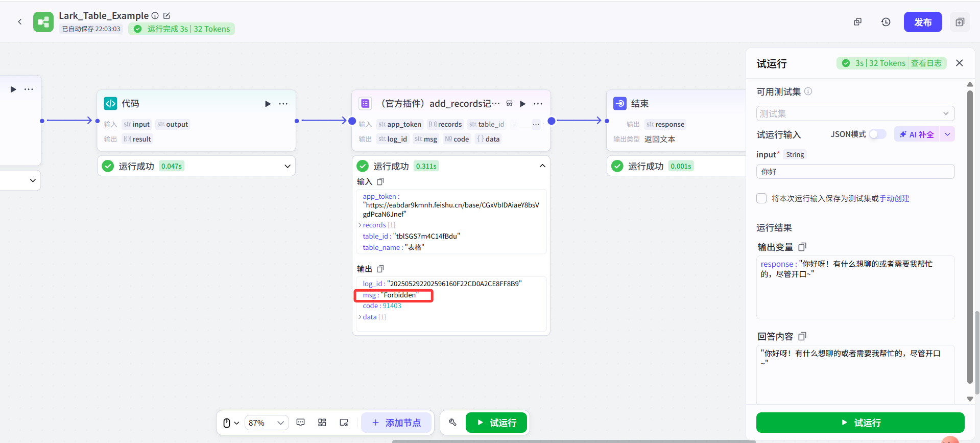Run the add_records node play icon
This screenshot has height=443, width=980.
522,104
